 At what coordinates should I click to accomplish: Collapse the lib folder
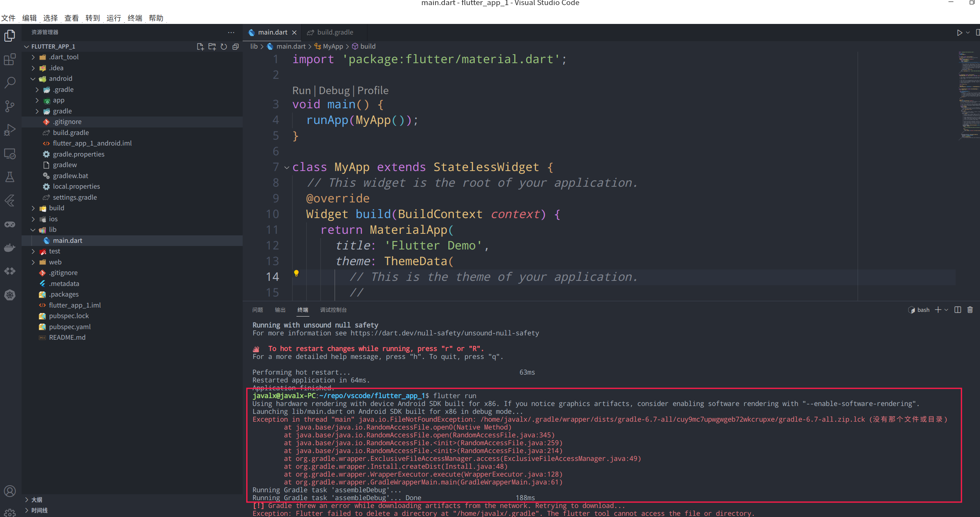pyautogui.click(x=33, y=230)
